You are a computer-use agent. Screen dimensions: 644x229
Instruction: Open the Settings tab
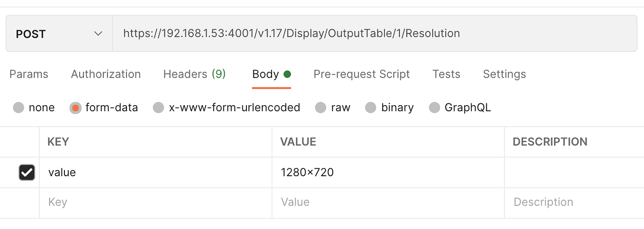(x=504, y=74)
